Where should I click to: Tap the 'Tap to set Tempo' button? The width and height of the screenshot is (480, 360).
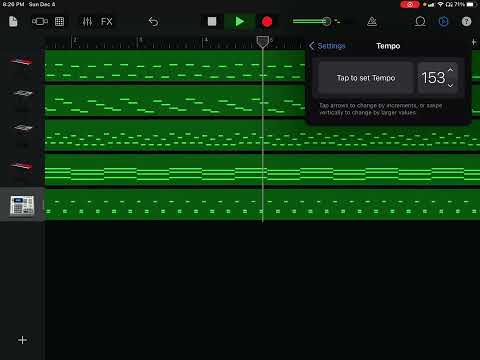(366, 78)
